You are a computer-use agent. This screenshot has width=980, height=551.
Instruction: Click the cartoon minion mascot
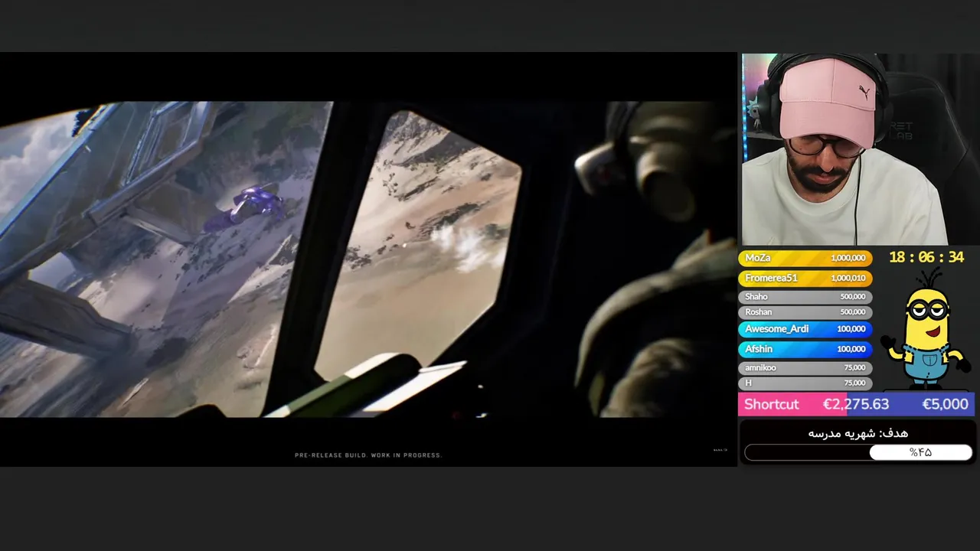(x=925, y=330)
